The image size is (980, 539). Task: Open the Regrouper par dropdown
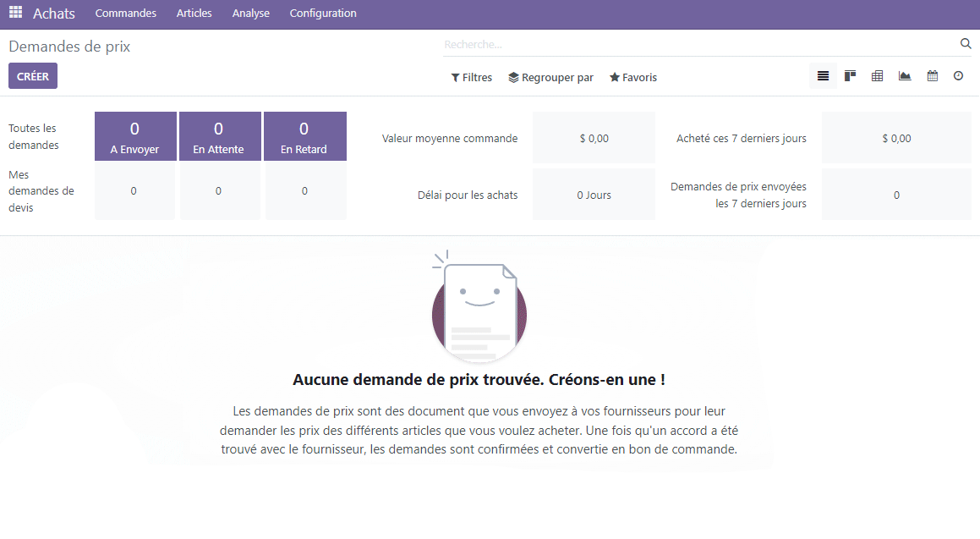click(550, 78)
